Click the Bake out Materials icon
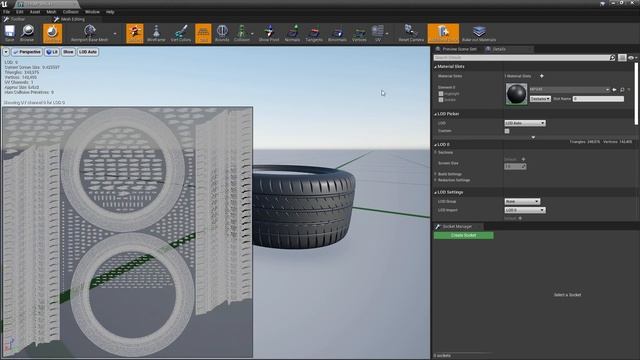 click(x=479, y=33)
